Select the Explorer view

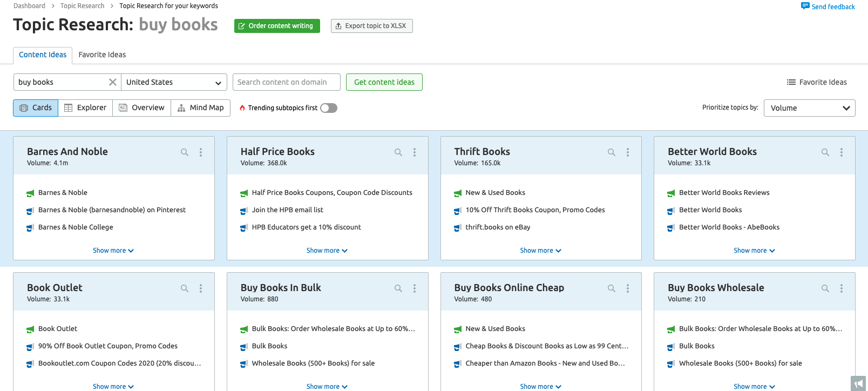(x=85, y=108)
